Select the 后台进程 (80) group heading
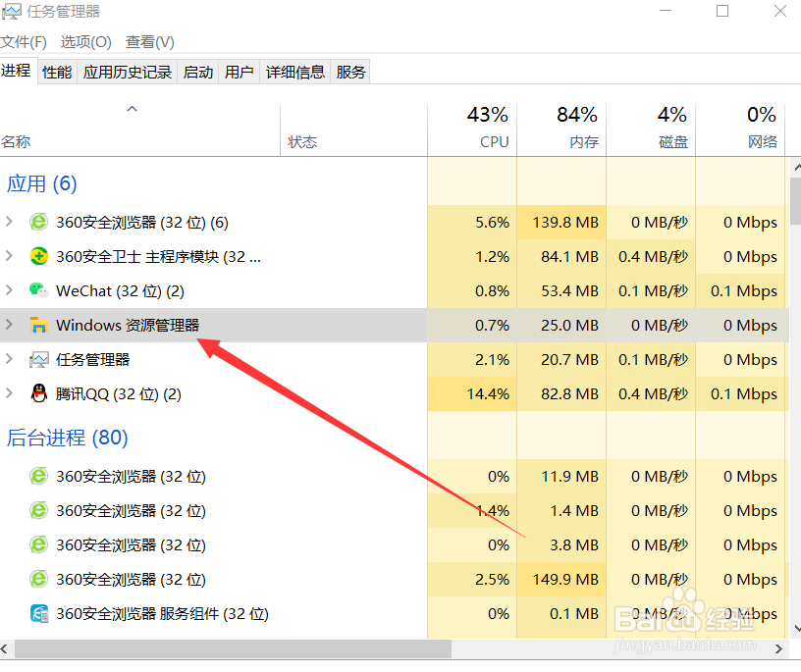The height and width of the screenshot is (672, 801). pos(68,438)
